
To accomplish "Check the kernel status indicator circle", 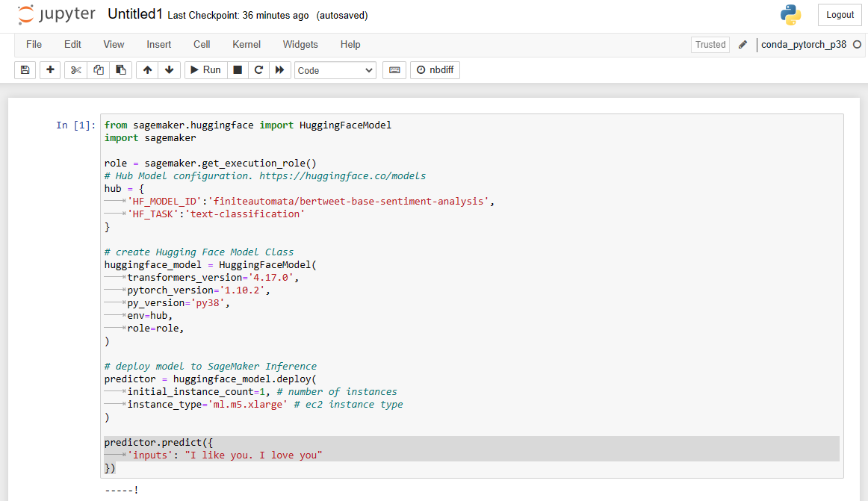I will pos(858,45).
